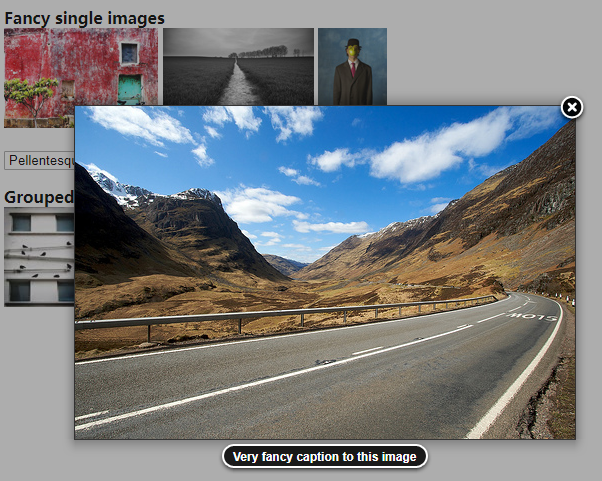The image size is (602, 481).
Task: Click the 'Fancy single images' heading
Action: point(85,18)
